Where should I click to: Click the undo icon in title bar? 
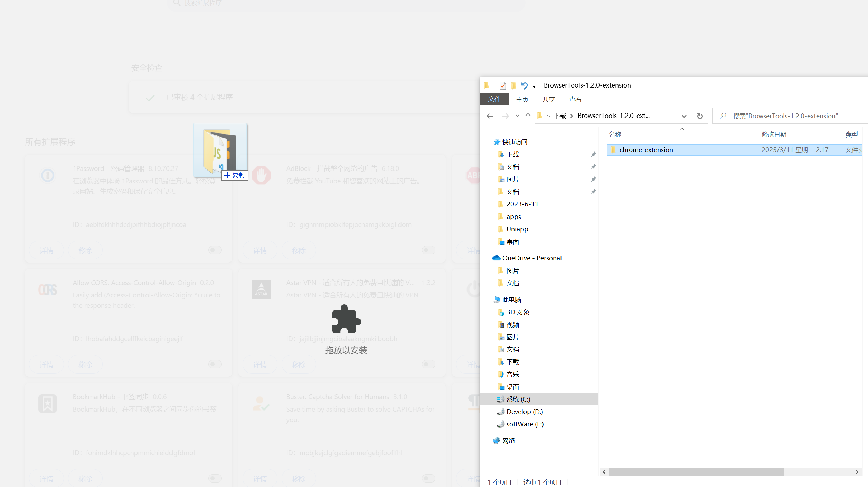point(524,85)
